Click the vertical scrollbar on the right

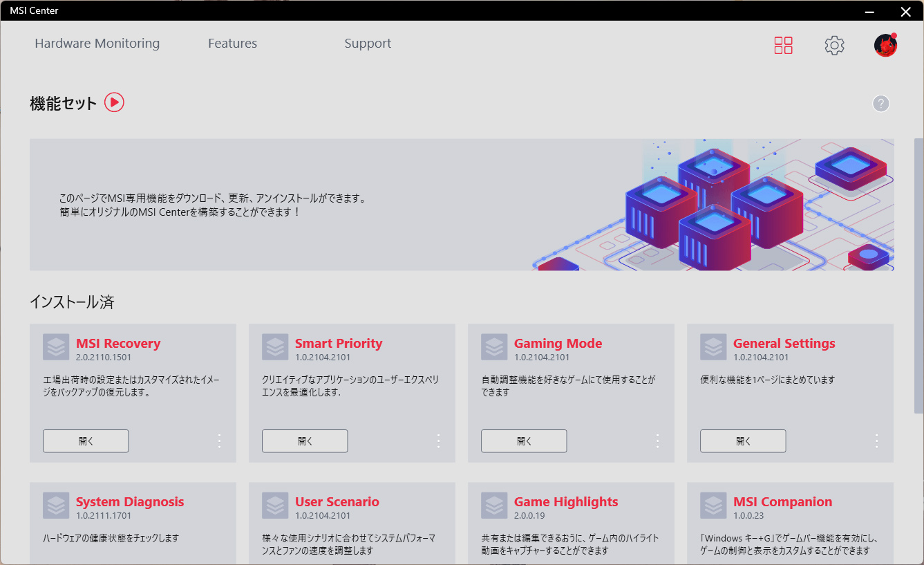918,277
